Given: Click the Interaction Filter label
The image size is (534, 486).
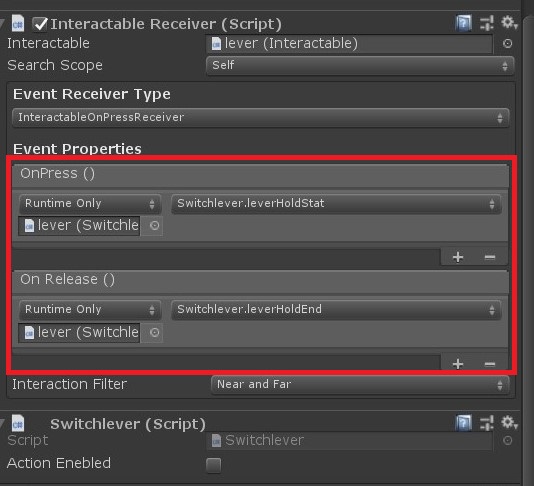Looking at the screenshot, I should pos(69,384).
